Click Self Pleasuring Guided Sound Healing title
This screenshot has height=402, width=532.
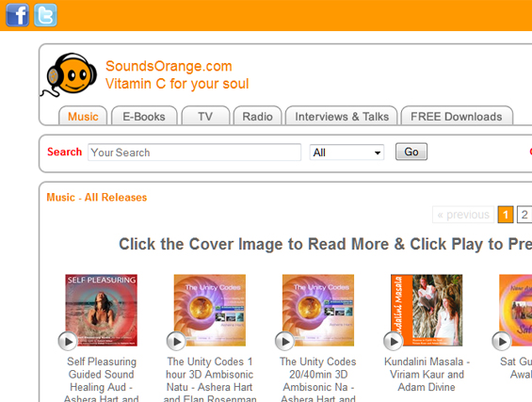coord(101,380)
